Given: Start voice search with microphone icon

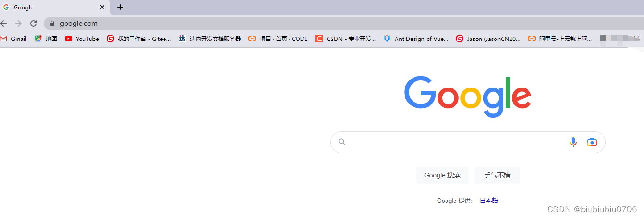Looking at the screenshot, I should pyautogui.click(x=573, y=142).
